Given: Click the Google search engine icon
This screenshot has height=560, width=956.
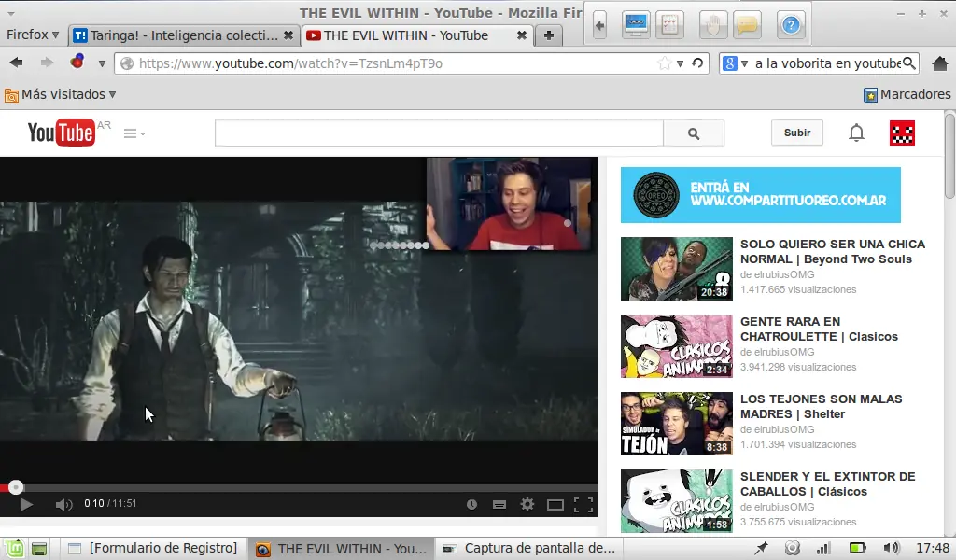Looking at the screenshot, I should [x=730, y=63].
